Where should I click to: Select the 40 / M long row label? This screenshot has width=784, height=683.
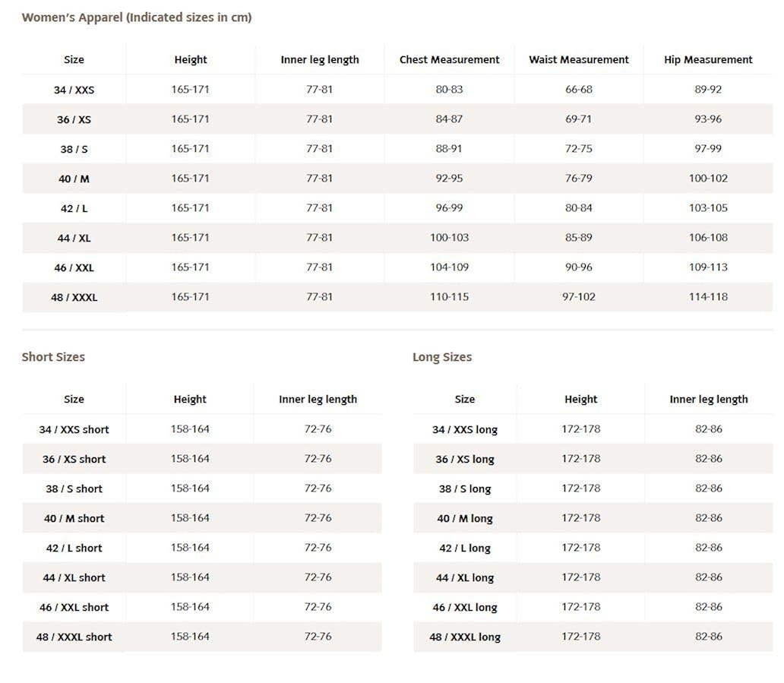tap(465, 519)
